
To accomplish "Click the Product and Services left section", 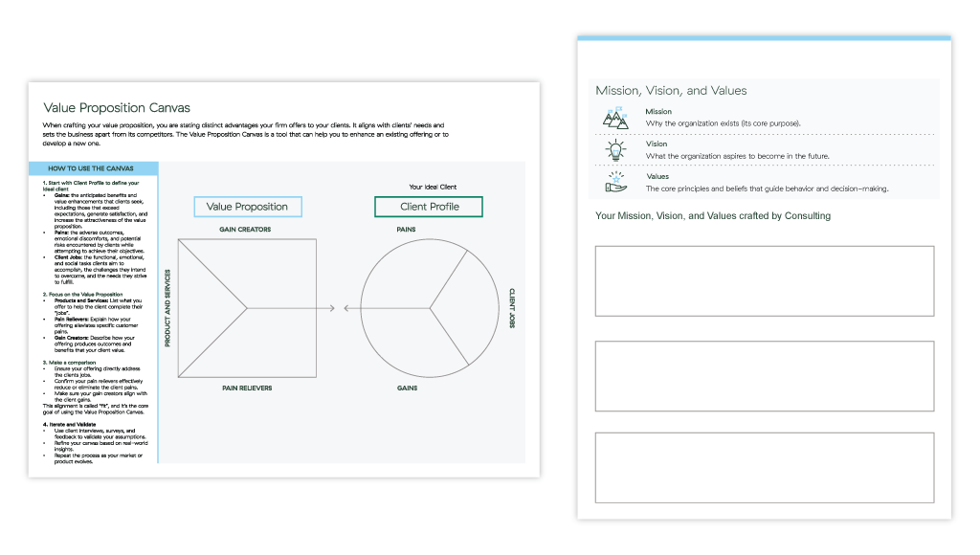I will click(x=201, y=308).
